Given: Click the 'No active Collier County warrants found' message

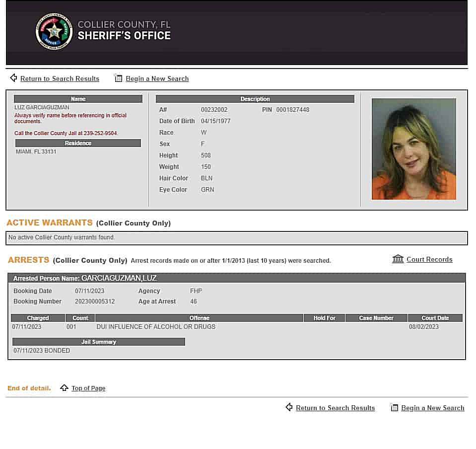Looking at the screenshot, I should pyautogui.click(x=62, y=237).
